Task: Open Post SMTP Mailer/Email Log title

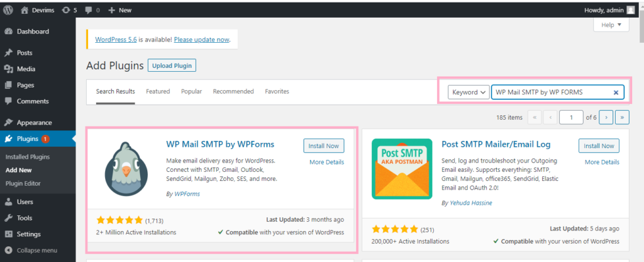Action: coord(496,144)
